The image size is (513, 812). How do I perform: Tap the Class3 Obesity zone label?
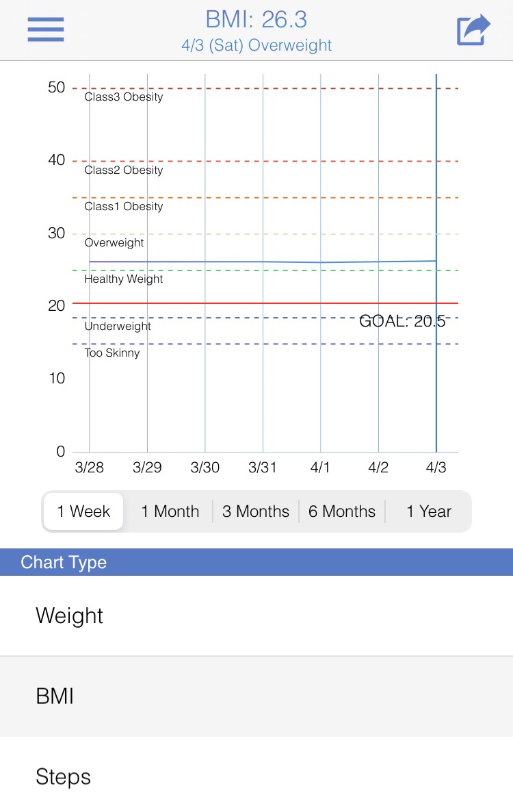click(124, 97)
